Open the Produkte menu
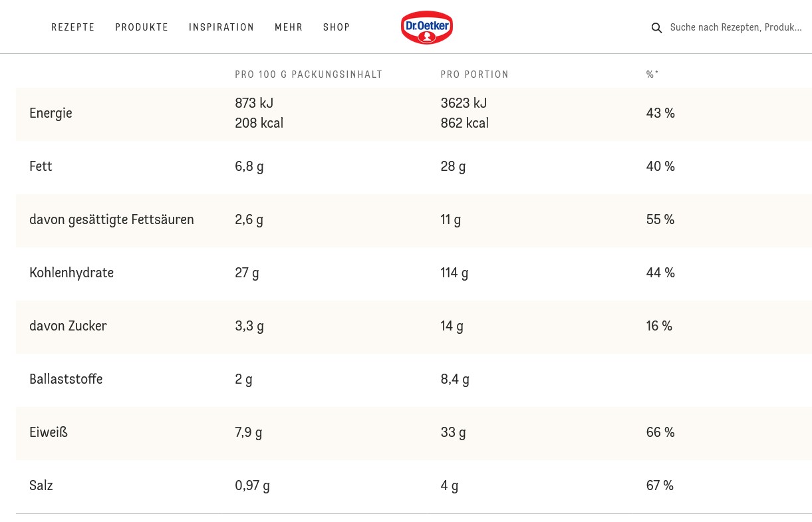 142,27
